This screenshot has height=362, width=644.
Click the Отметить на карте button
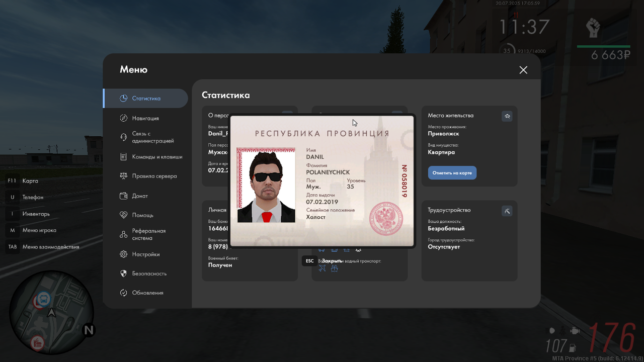(x=452, y=172)
